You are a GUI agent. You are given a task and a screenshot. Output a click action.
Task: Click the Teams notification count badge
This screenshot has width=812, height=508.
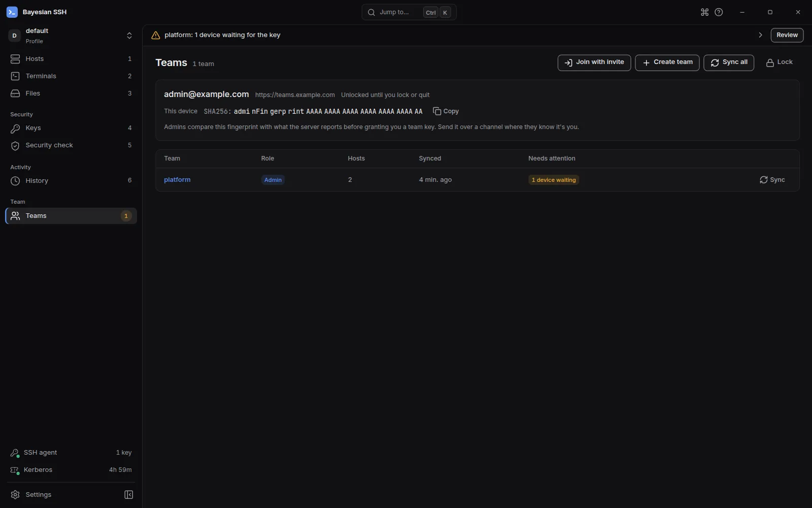pyautogui.click(x=126, y=216)
